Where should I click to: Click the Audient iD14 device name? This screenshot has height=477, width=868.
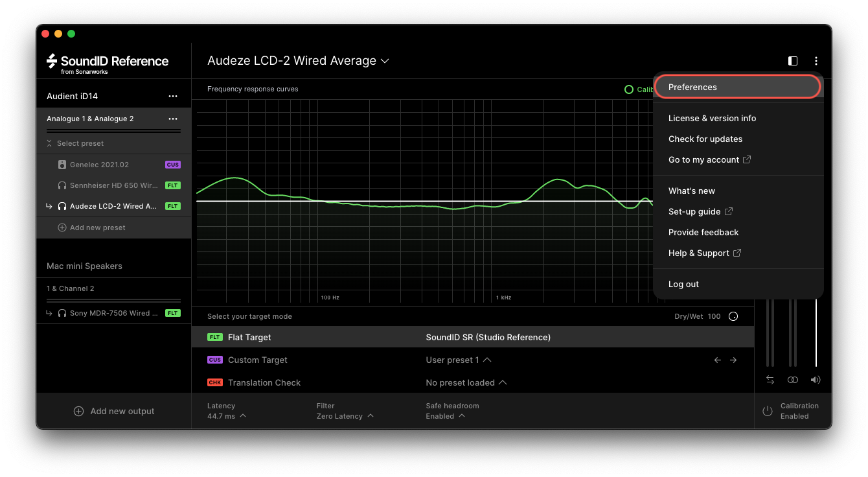pyautogui.click(x=72, y=96)
